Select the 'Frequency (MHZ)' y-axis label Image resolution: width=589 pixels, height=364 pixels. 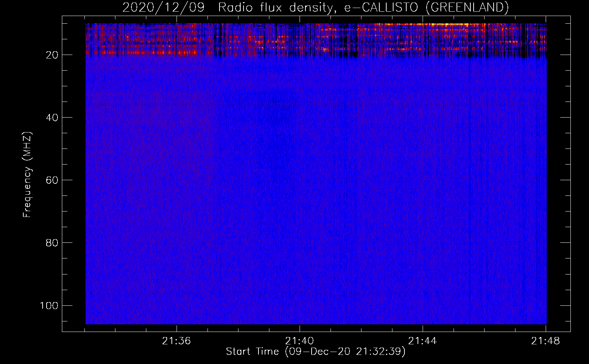[27, 175]
